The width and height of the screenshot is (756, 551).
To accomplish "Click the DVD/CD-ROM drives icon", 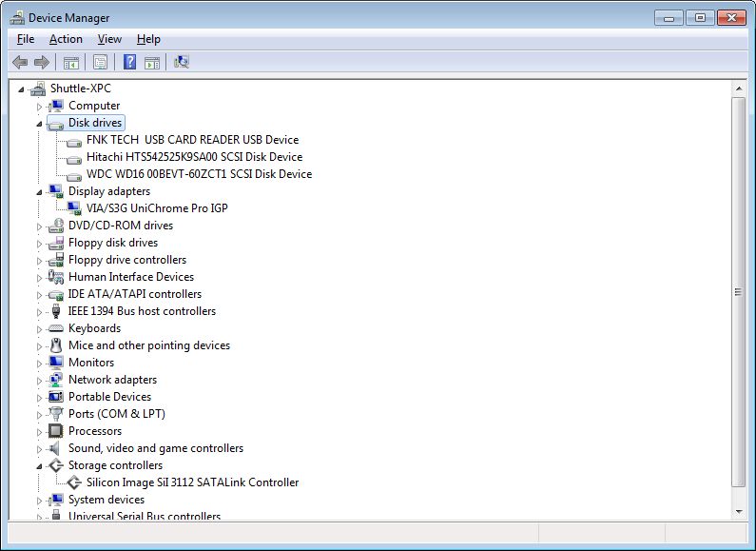I will pyautogui.click(x=56, y=226).
